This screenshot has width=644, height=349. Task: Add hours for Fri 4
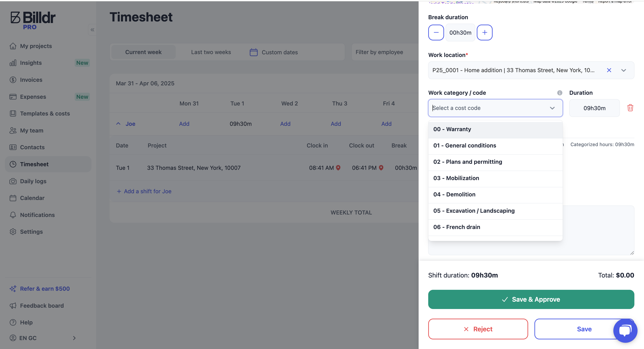(386, 124)
